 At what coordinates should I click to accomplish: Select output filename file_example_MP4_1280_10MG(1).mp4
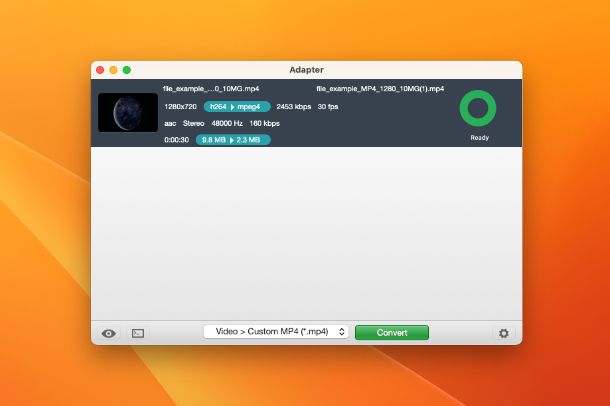(x=380, y=89)
